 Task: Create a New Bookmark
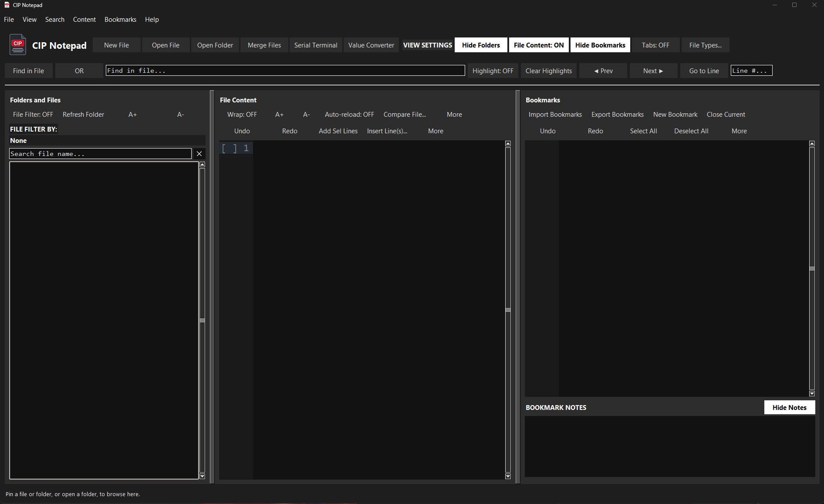pyautogui.click(x=675, y=115)
